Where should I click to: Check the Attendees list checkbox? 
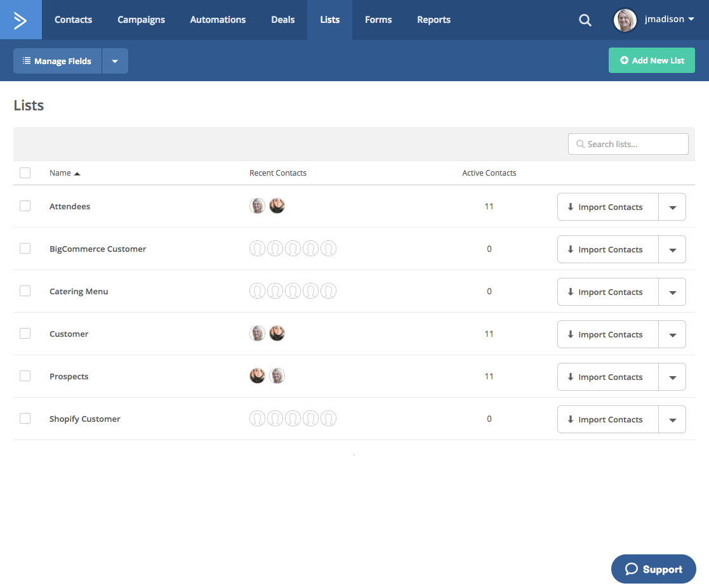(25, 206)
